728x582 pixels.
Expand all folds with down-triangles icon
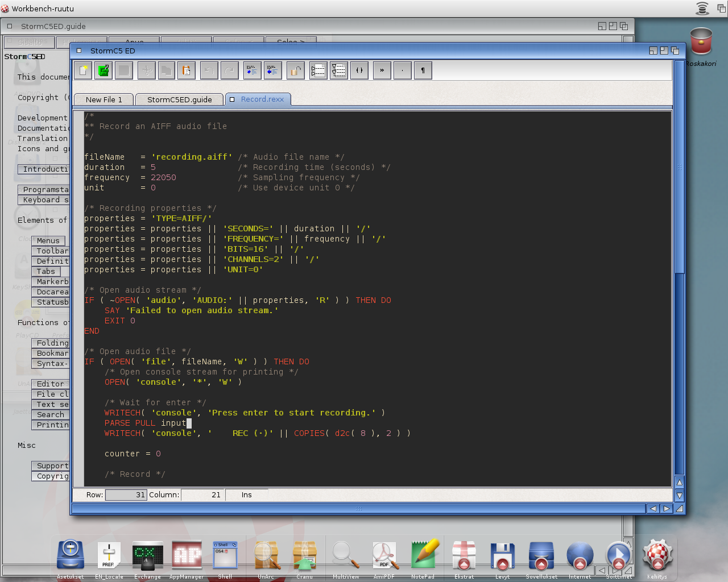click(338, 70)
